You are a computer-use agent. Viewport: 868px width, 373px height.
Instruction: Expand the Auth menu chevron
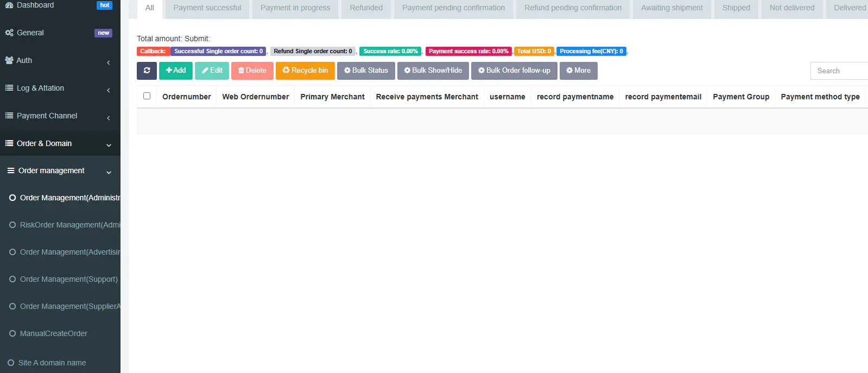109,63
